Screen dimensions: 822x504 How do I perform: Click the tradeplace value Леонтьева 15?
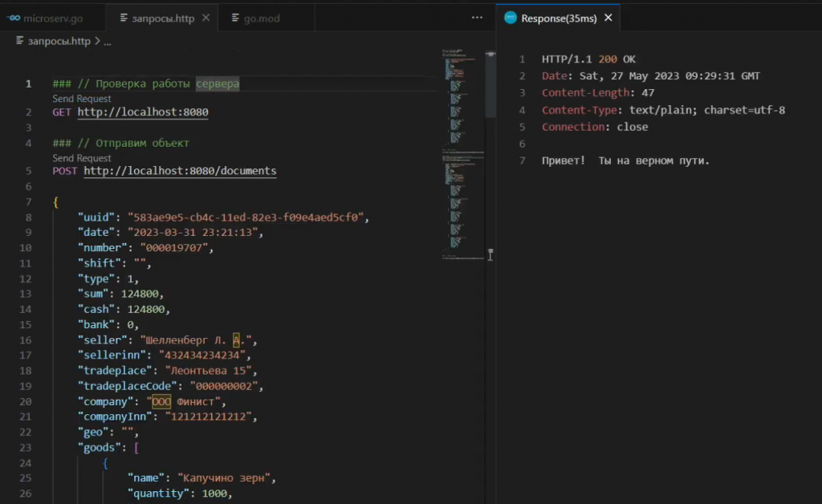[x=208, y=371]
